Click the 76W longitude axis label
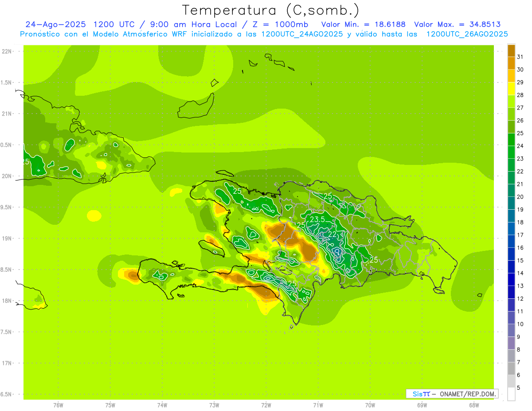 click(58, 405)
